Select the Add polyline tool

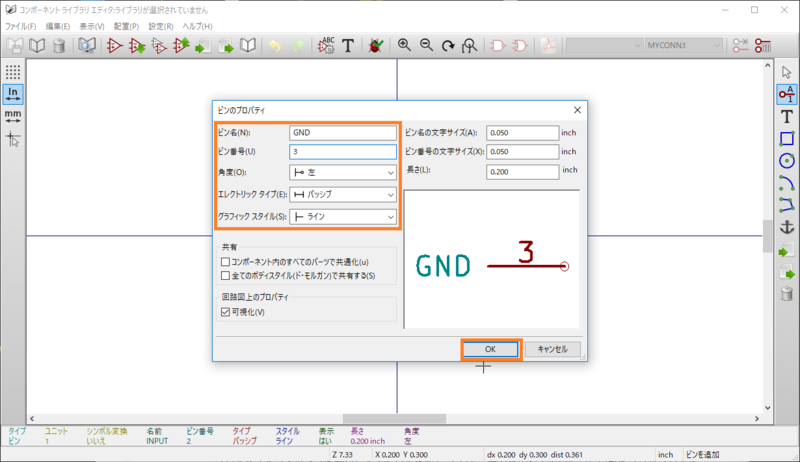click(787, 205)
